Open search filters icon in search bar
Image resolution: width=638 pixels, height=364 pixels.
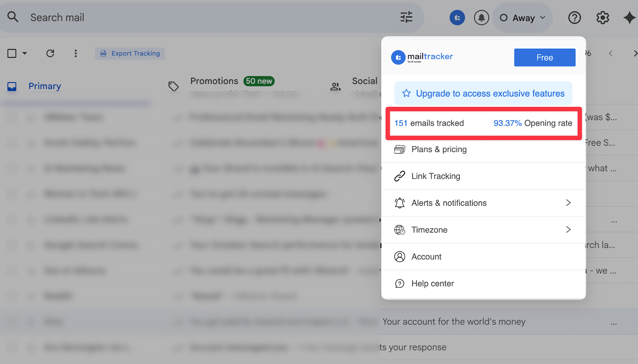406,17
